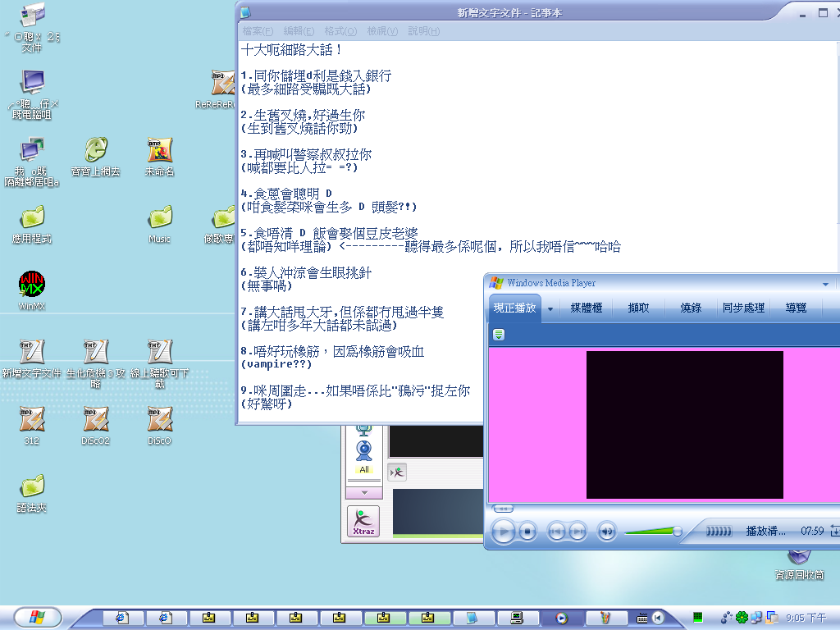Click the playlist icon in Media Player
The image size is (840, 630).
point(499,335)
